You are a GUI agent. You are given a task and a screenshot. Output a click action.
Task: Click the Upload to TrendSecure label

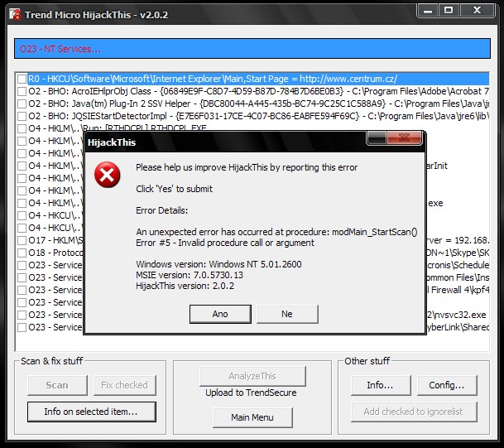click(251, 393)
